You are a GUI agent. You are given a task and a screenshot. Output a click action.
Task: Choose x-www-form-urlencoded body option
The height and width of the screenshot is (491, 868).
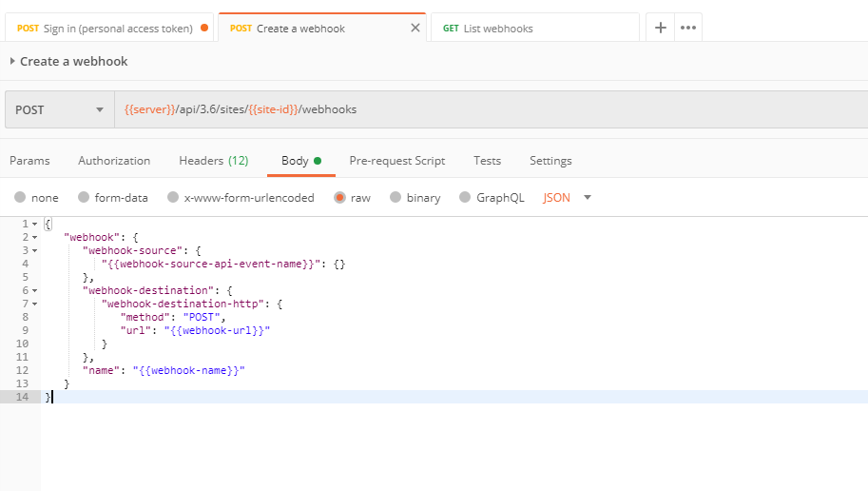173,198
